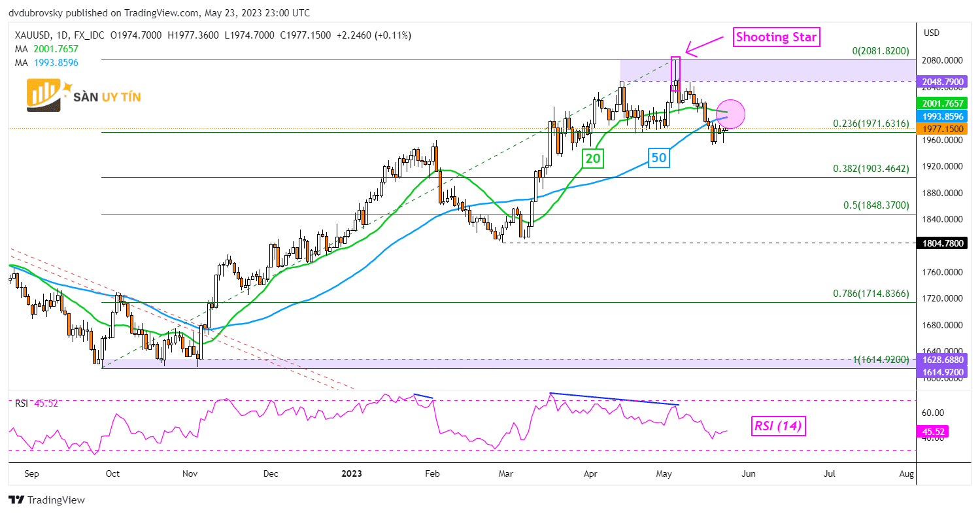Screen dimensions: 980x514
Task: Click Aug on the time axis
Action: (x=906, y=473)
